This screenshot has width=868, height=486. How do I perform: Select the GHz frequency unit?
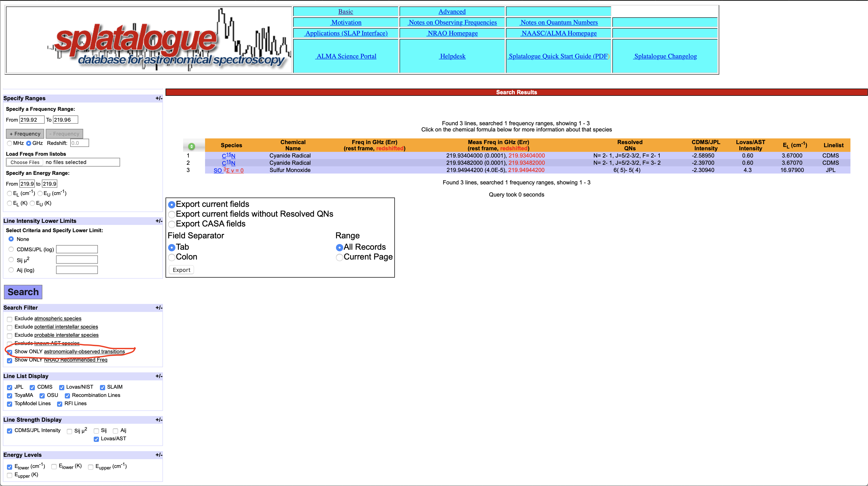pos(29,143)
